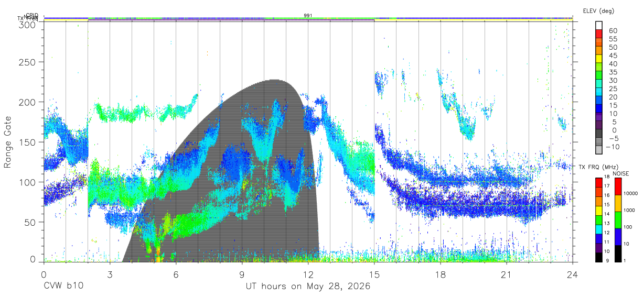
Task: Click the "20" label on ELEV scale
Action: pos(613,97)
